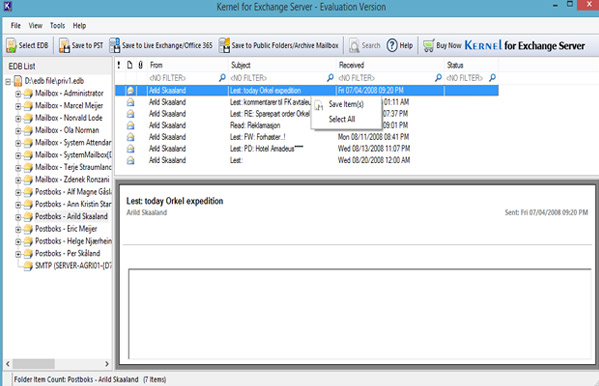Viewport: 599px width, 386px height.
Task: Click envelope icon of 'Reklamasjon' row
Action: tap(131, 125)
